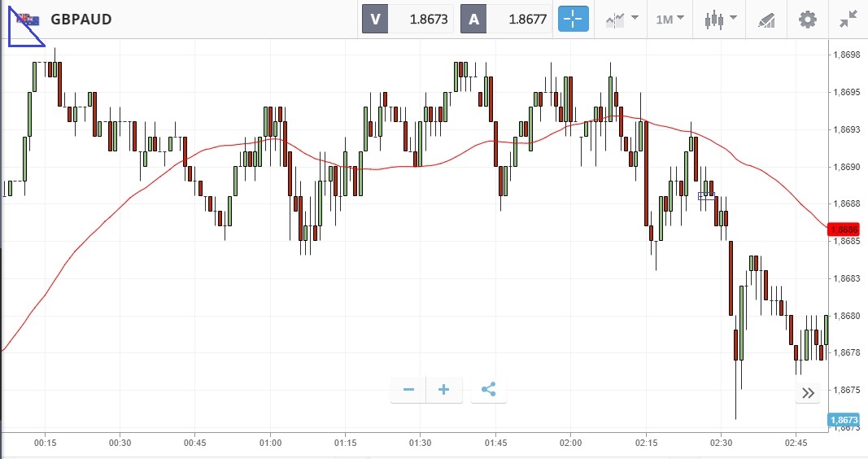Viewport: 868px width, 459px height.
Task: Click the GBPAUD flag icon
Action: coord(28,19)
